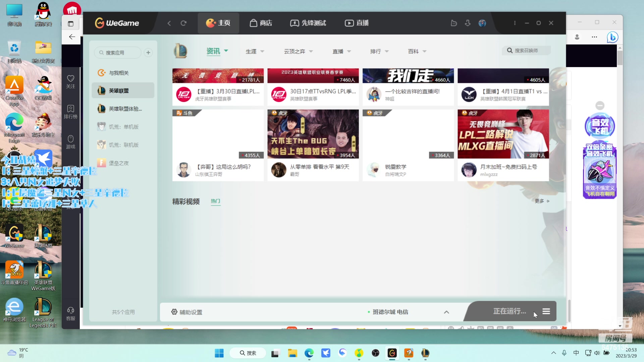
Task: Open 客服 headset support icon
Action: tap(70, 314)
